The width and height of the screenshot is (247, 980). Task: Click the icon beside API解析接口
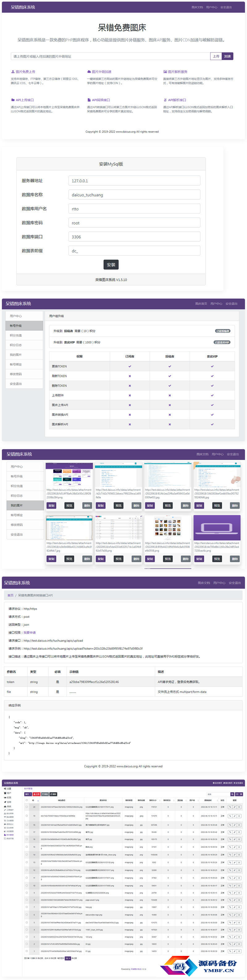(165, 100)
